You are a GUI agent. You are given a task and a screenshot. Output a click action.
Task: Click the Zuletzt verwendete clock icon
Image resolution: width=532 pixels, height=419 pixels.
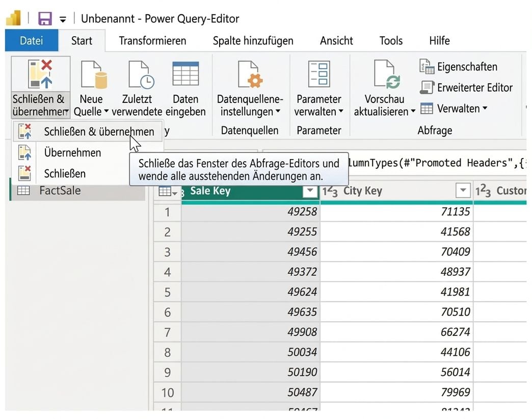click(x=141, y=74)
